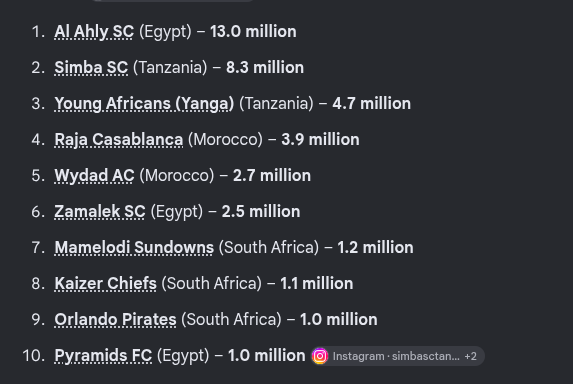This screenshot has width=573, height=384.
Task: Open the Zamalek SC link
Action: (x=100, y=212)
